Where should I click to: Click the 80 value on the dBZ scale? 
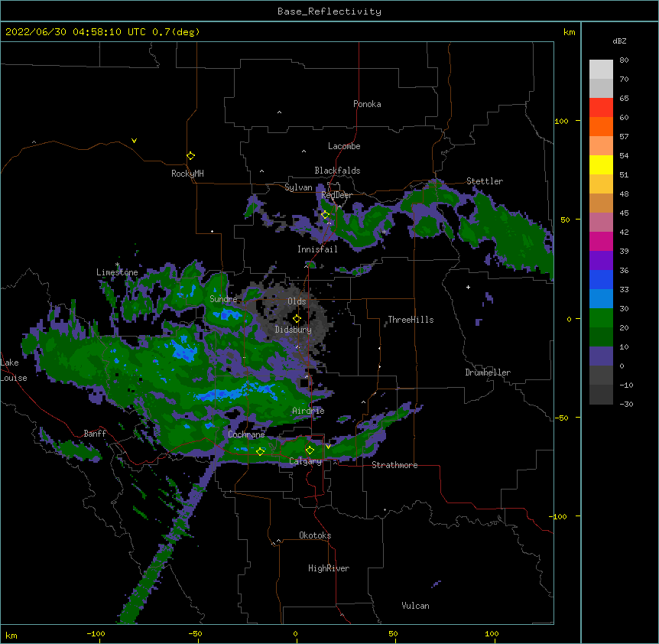click(x=624, y=60)
